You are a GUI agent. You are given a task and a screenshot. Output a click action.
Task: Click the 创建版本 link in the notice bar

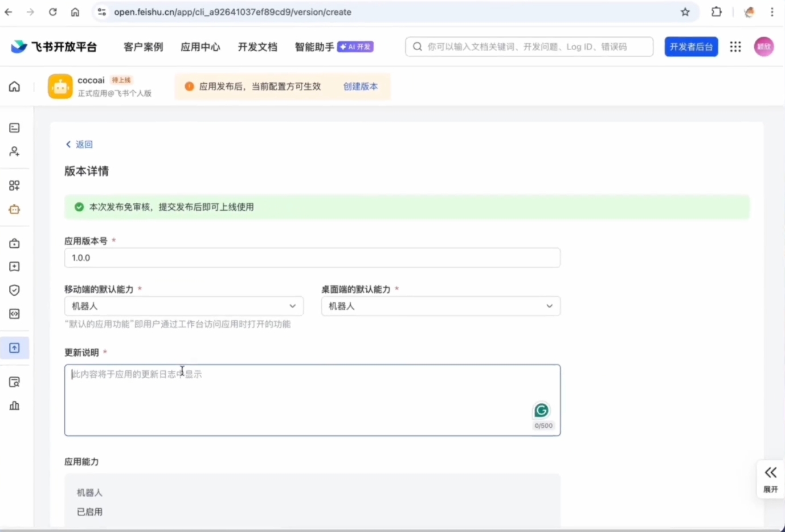[360, 87]
